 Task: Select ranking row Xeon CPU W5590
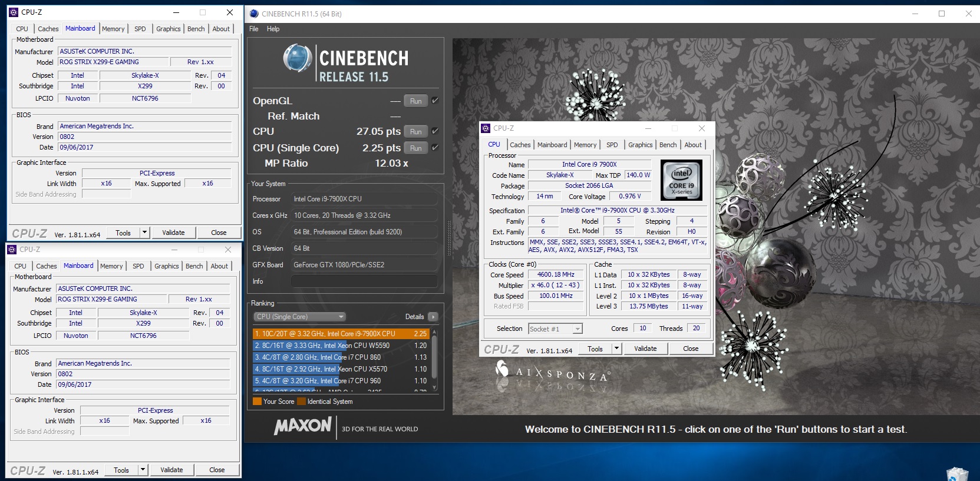pos(341,346)
